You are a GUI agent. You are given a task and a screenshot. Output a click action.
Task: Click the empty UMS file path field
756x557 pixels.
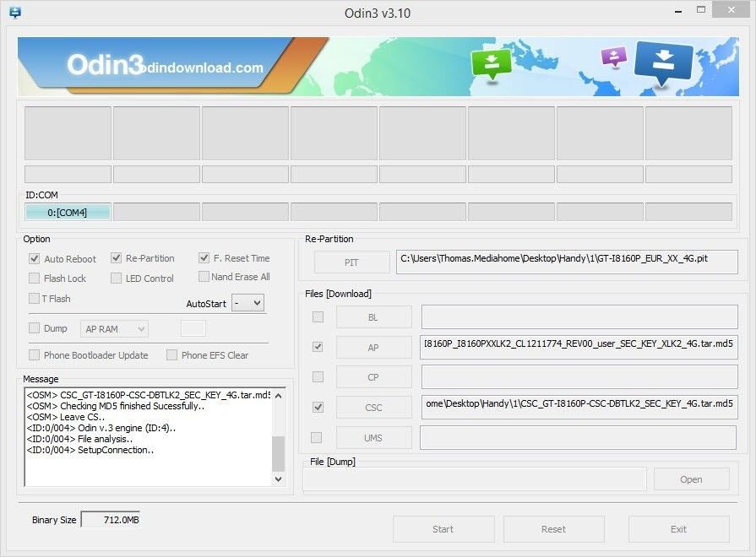pyautogui.click(x=578, y=437)
